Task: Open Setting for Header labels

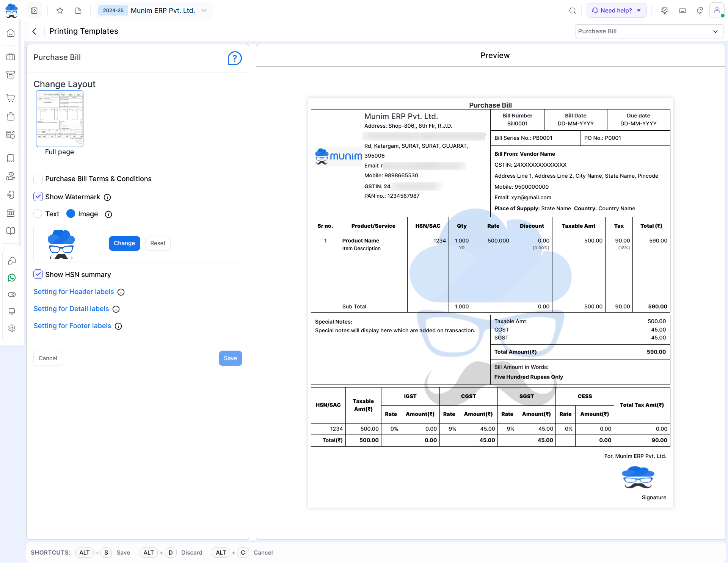Action: point(74,292)
